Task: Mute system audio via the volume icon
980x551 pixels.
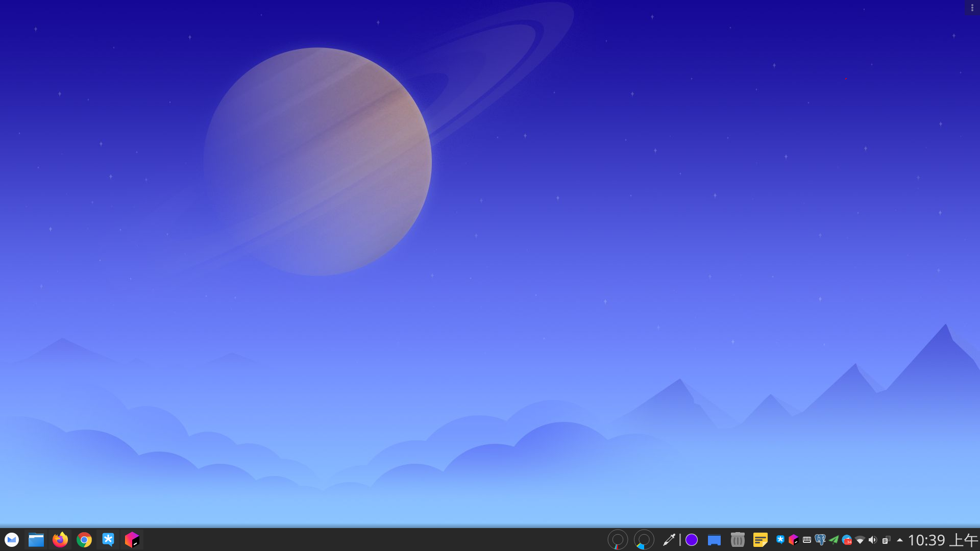Action: pyautogui.click(x=873, y=540)
